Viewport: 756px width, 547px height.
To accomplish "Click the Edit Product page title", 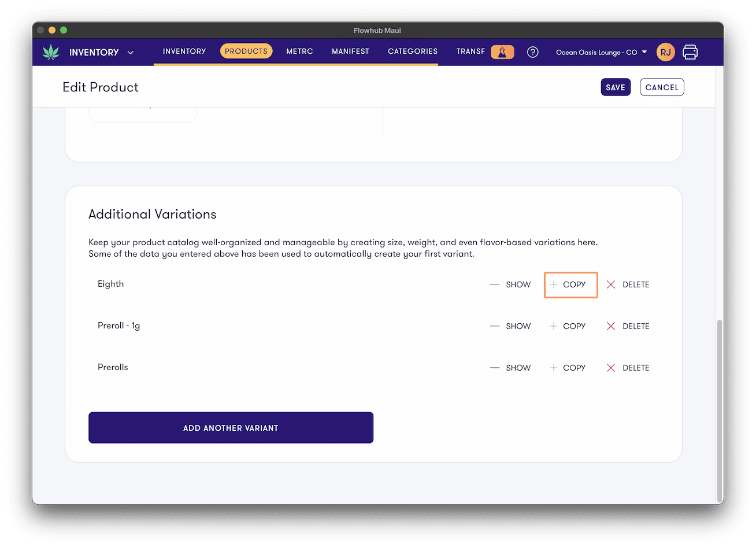I will point(101,87).
